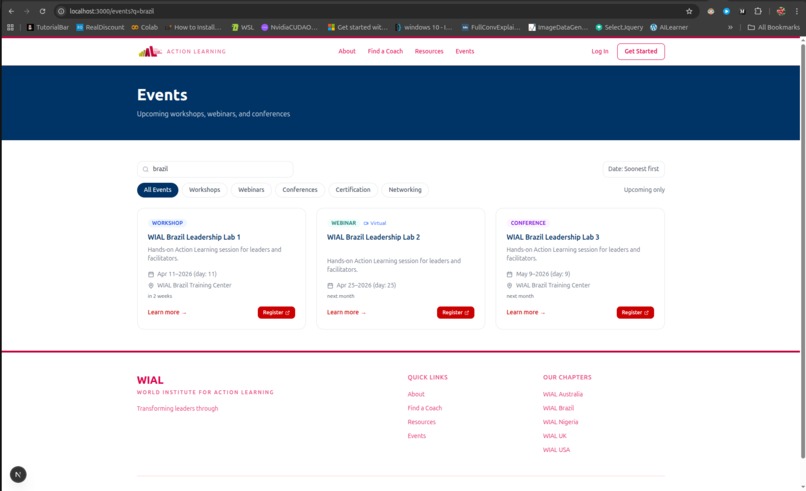Image resolution: width=806 pixels, height=491 pixels.
Task: Click the browser address bar URL
Action: pyautogui.click(x=112, y=11)
